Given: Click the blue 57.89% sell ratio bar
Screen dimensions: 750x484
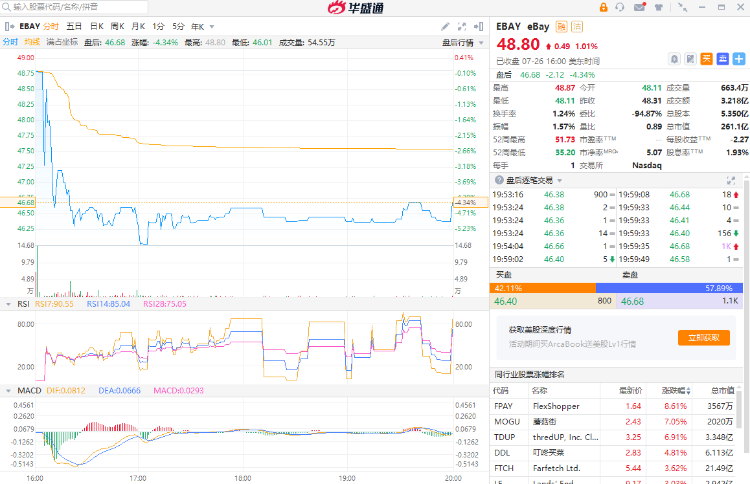Looking at the screenshot, I should pos(669,288).
